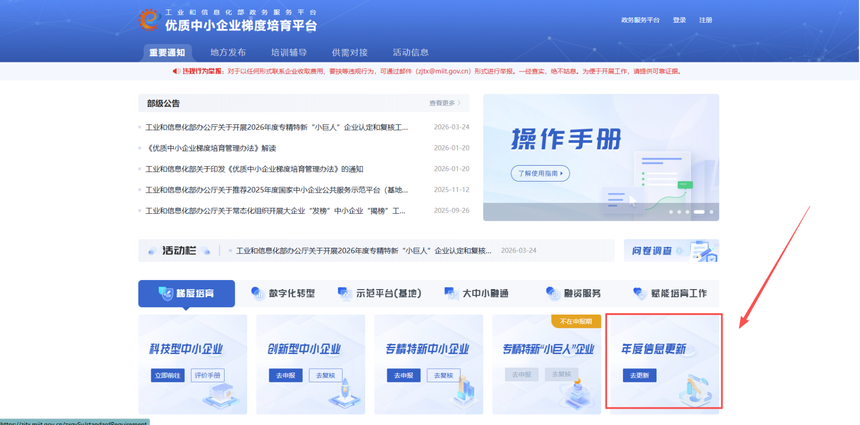Click the 数字化转型 tab icon

coord(258,293)
